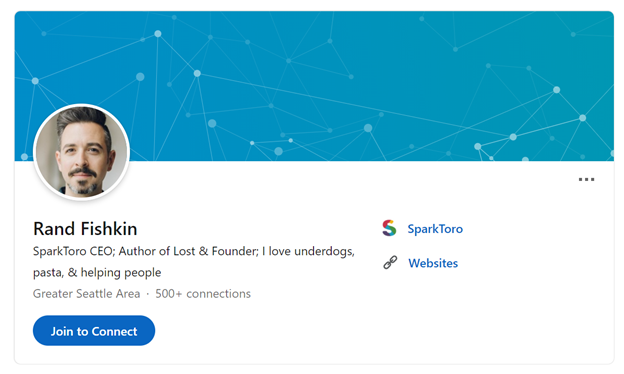Viewport: 624px width, 374px height.
Task: Select the Rand Fishkin name heading
Action: point(85,229)
